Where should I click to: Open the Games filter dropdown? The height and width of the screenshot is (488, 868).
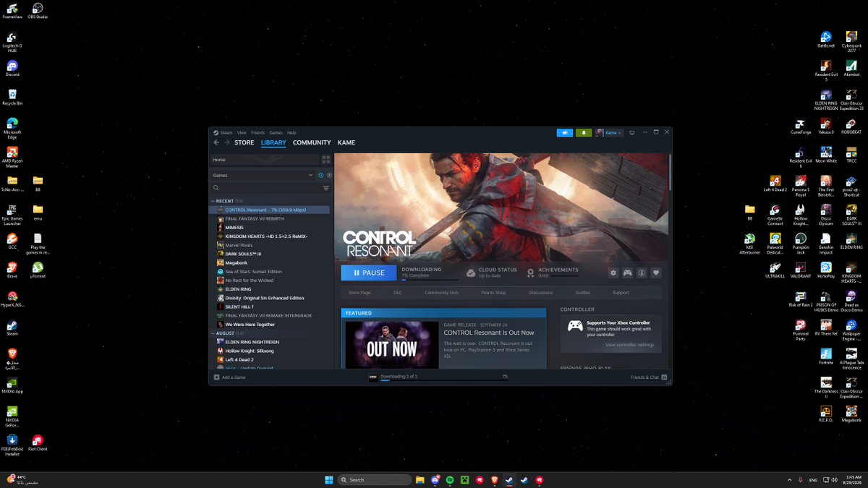point(263,175)
